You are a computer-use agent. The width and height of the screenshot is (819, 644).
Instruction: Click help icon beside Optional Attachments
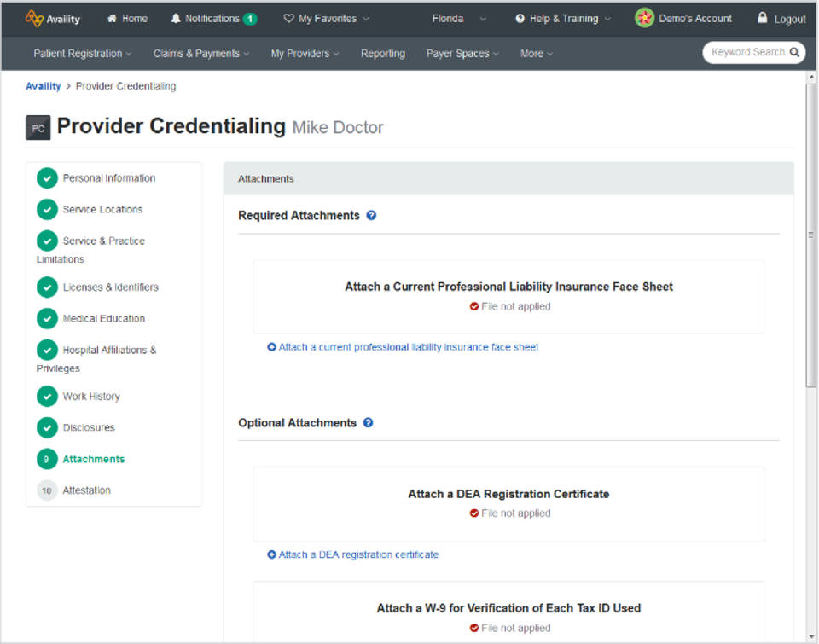(x=368, y=423)
